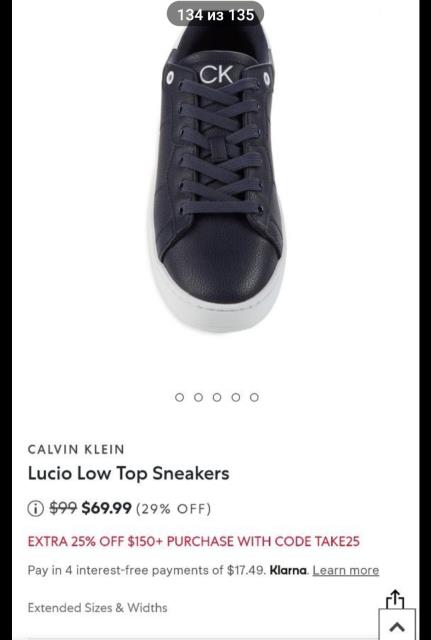Open Klarna Learn more link

click(346, 570)
